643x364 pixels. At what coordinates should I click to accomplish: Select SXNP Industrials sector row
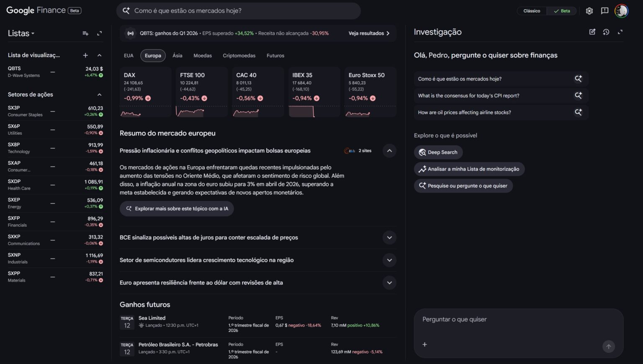pyautogui.click(x=55, y=259)
